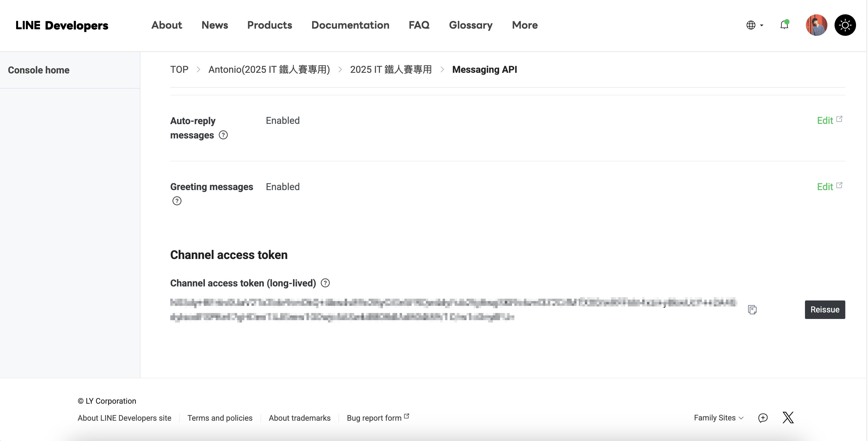Select the Messaging API breadcrumb
Image resolution: width=868 pixels, height=441 pixels.
tap(484, 69)
